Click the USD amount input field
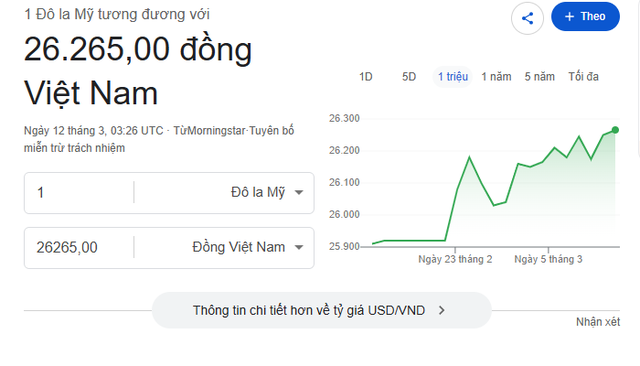 click(80, 193)
